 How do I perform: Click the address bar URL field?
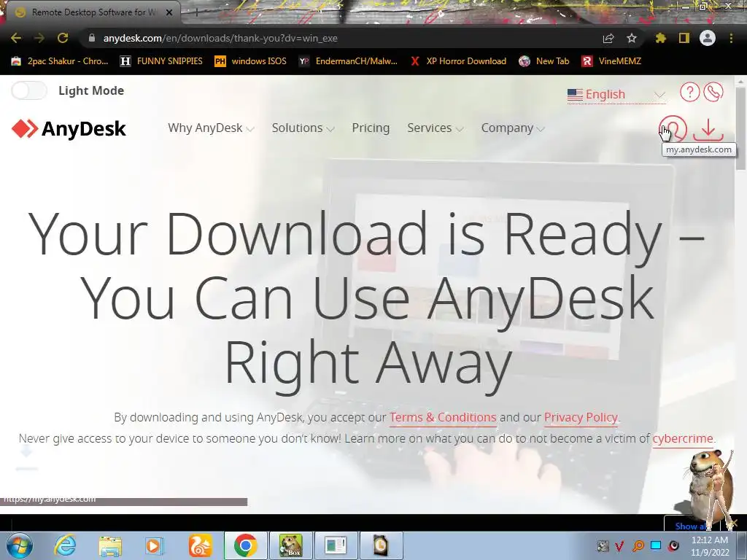tap(343, 38)
